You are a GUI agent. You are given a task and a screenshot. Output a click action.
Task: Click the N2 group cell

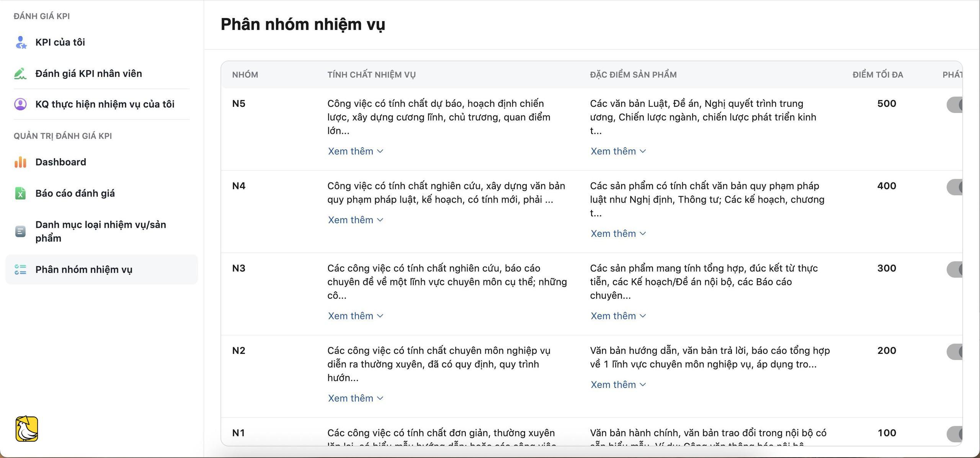click(239, 351)
